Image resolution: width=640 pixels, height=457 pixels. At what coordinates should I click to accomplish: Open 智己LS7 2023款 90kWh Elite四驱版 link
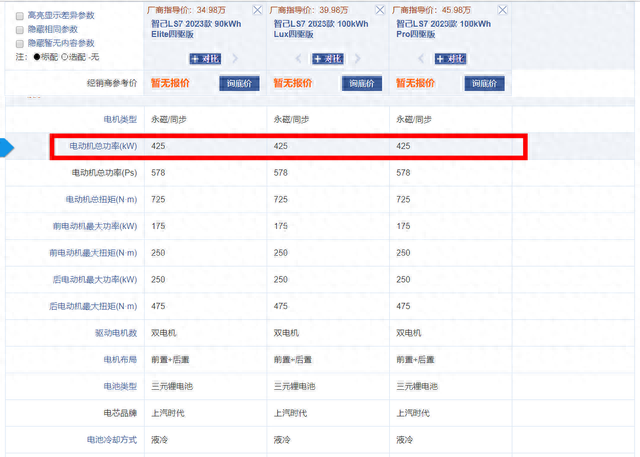click(x=196, y=29)
